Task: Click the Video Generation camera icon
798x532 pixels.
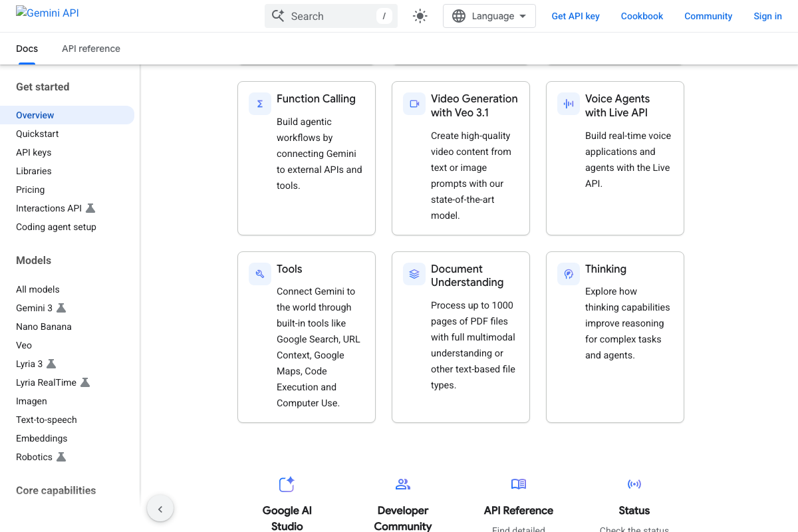Action: [414, 104]
